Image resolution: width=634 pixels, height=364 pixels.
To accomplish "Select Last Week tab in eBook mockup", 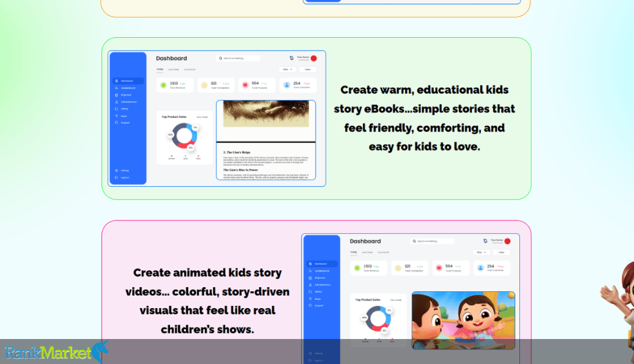I will pos(173,69).
